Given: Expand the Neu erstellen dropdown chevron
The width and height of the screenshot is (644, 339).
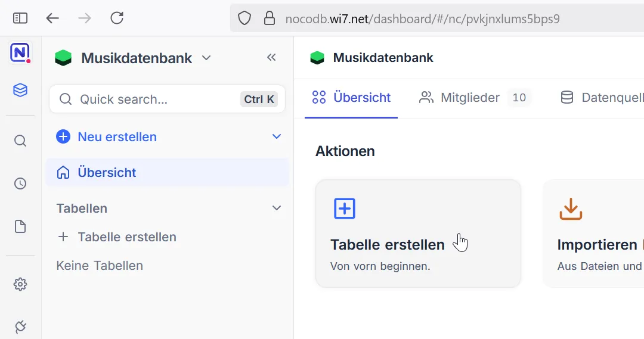Looking at the screenshot, I should coord(277,136).
